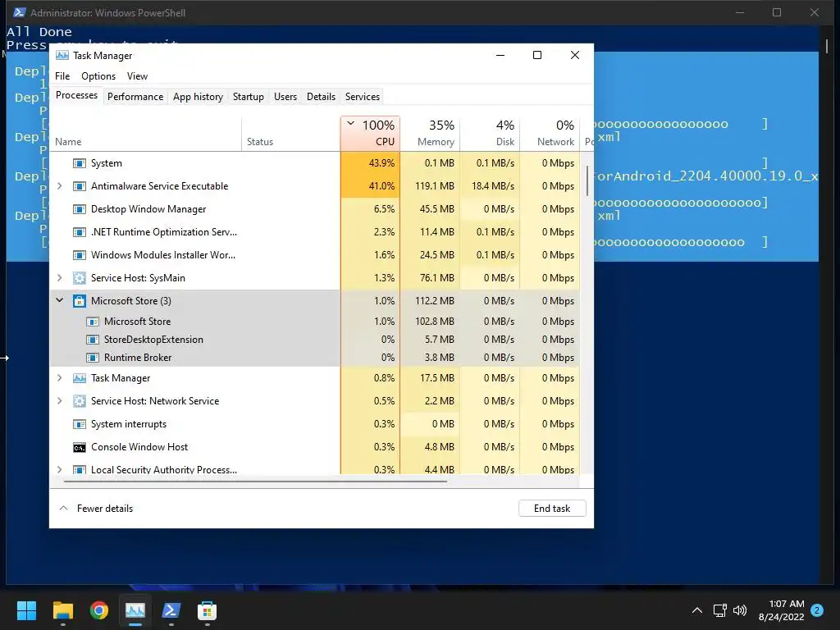Screen dimensions: 840x630
Task: Click the Task Manager vertical scrollbar thumb
Action: (x=587, y=181)
